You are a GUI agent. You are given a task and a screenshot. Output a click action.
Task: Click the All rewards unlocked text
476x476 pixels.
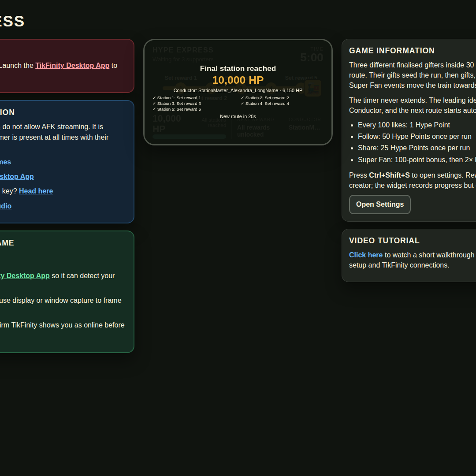[253, 131]
